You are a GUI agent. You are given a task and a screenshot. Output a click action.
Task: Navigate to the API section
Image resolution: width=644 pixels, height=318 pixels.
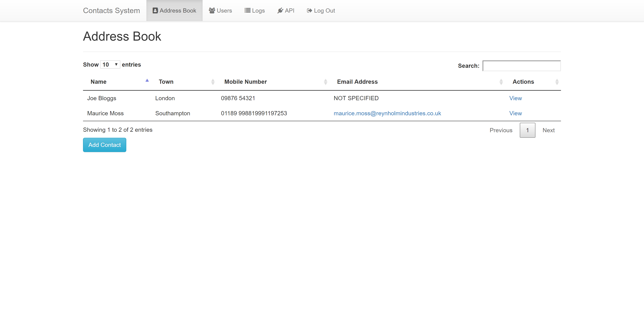pos(286,11)
